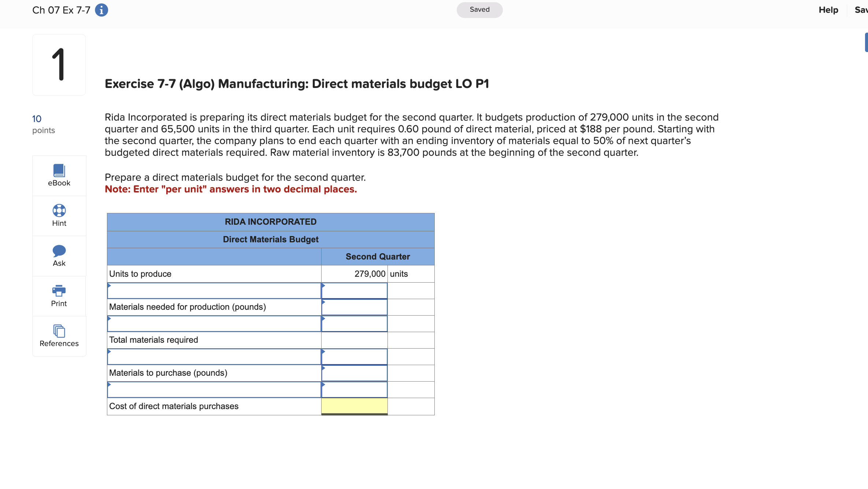Click the info icon beside Ch 07 Ex 7-7
This screenshot has height=489, width=868.
[101, 10]
